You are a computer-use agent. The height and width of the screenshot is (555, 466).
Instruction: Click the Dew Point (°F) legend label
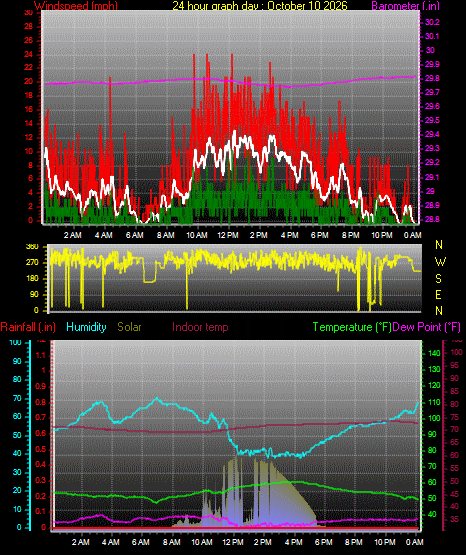click(x=426, y=327)
